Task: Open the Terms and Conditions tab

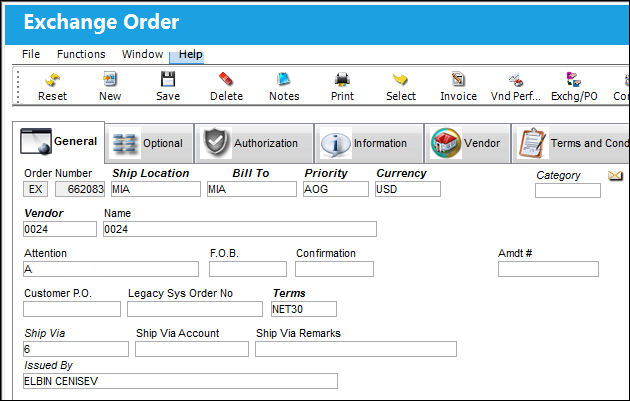Action: tap(571, 143)
